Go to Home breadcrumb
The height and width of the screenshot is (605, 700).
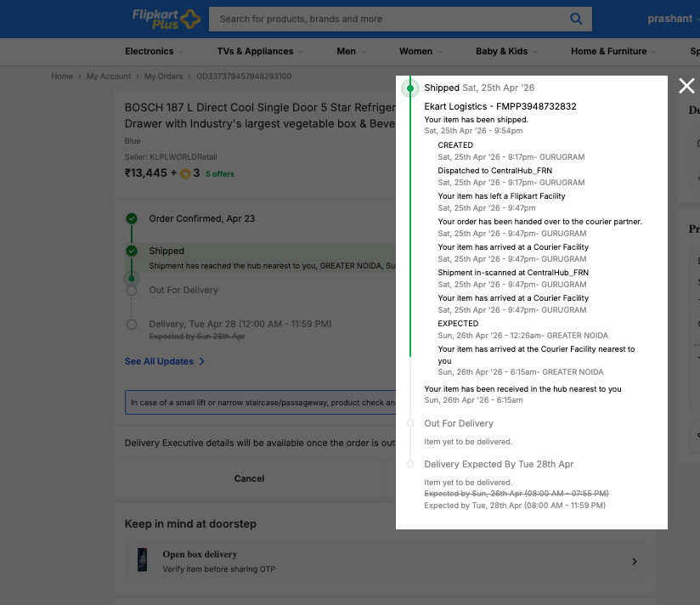(62, 76)
